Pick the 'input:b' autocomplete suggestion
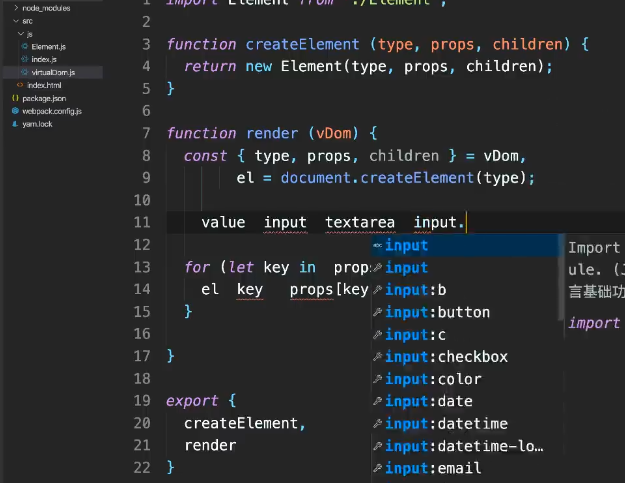The width and height of the screenshot is (625, 483). pyautogui.click(x=466, y=290)
